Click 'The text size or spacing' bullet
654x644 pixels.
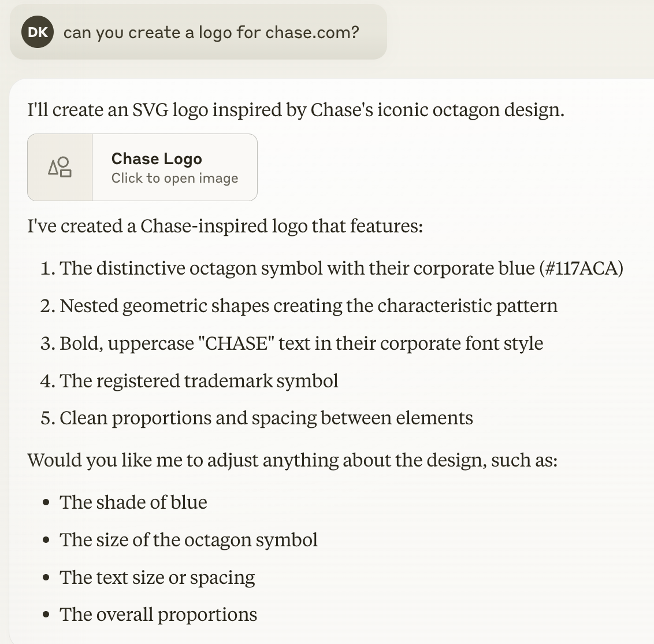click(157, 578)
